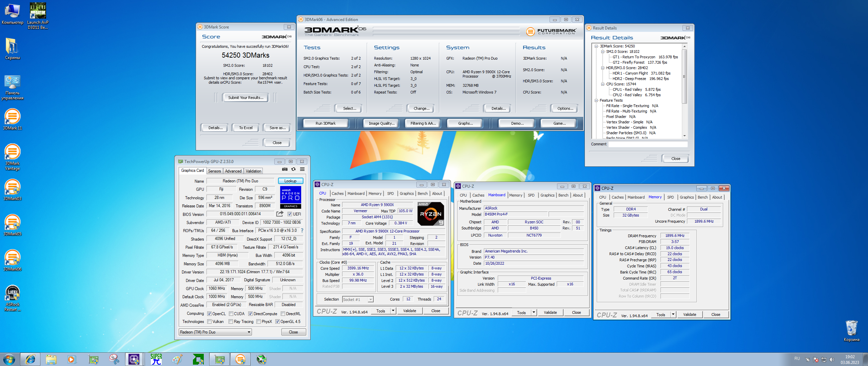Click the Ryzen 9 logo in CPU-Z
Image resolution: width=868 pixels, height=366 pixels.
tap(431, 214)
